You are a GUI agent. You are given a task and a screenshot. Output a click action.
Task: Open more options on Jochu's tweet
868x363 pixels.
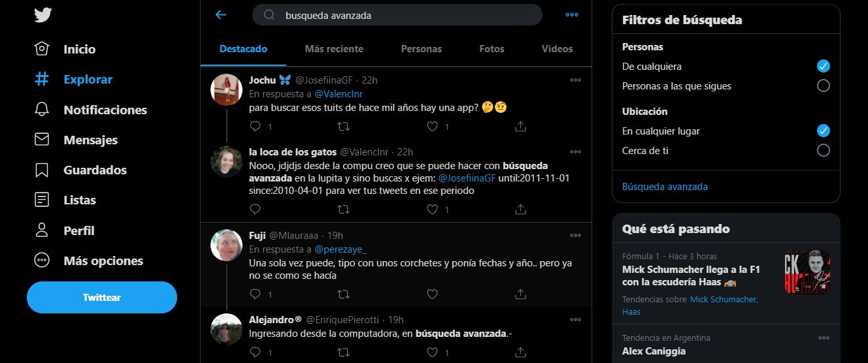tap(575, 80)
